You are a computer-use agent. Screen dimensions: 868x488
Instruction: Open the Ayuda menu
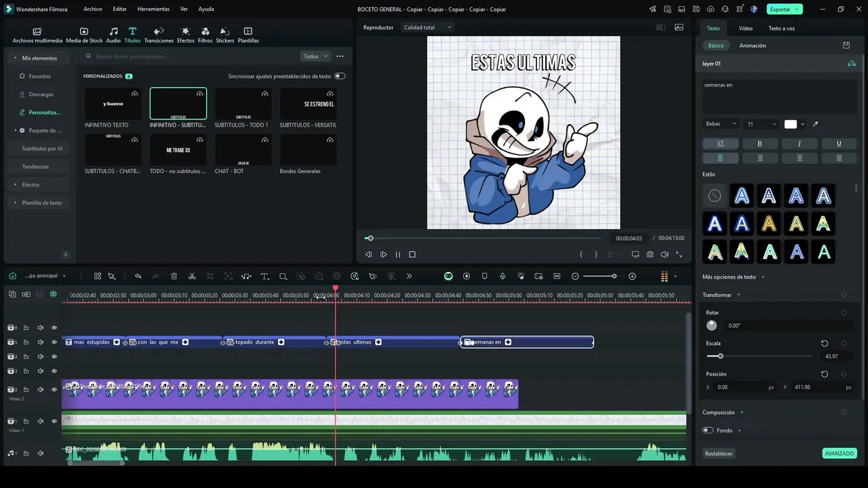pos(206,9)
